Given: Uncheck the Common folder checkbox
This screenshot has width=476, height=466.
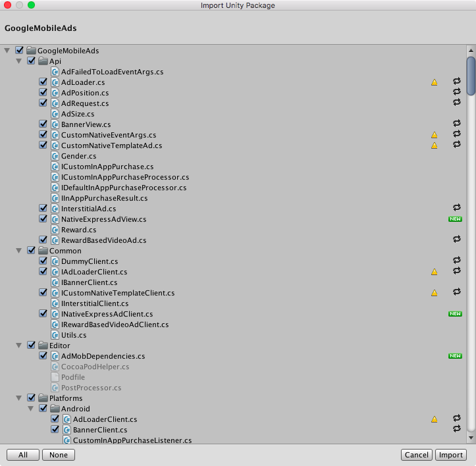Looking at the screenshot, I should click(x=31, y=250).
